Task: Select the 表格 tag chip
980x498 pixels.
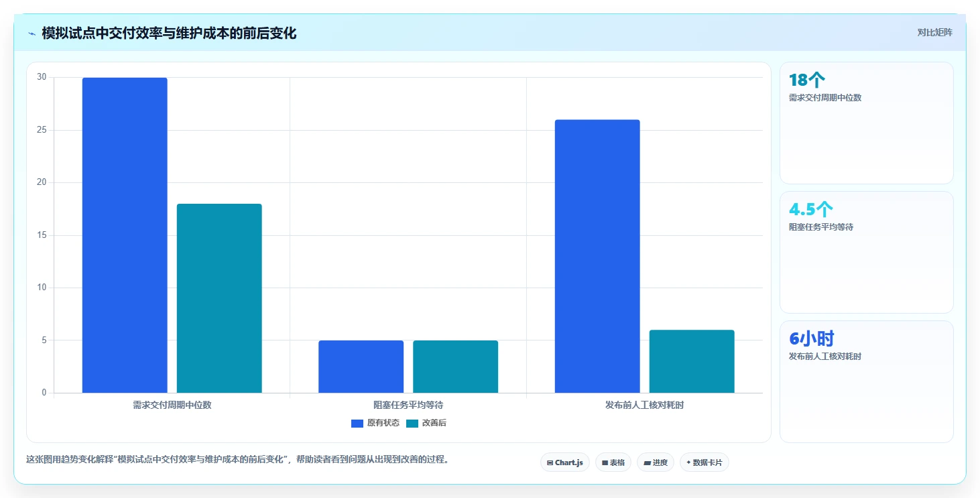Action: pos(613,462)
